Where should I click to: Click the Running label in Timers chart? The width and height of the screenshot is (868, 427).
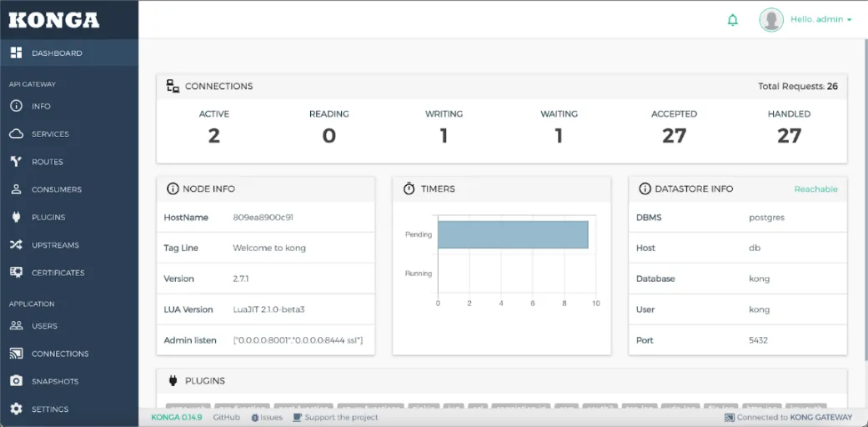pyautogui.click(x=419, y=274)
